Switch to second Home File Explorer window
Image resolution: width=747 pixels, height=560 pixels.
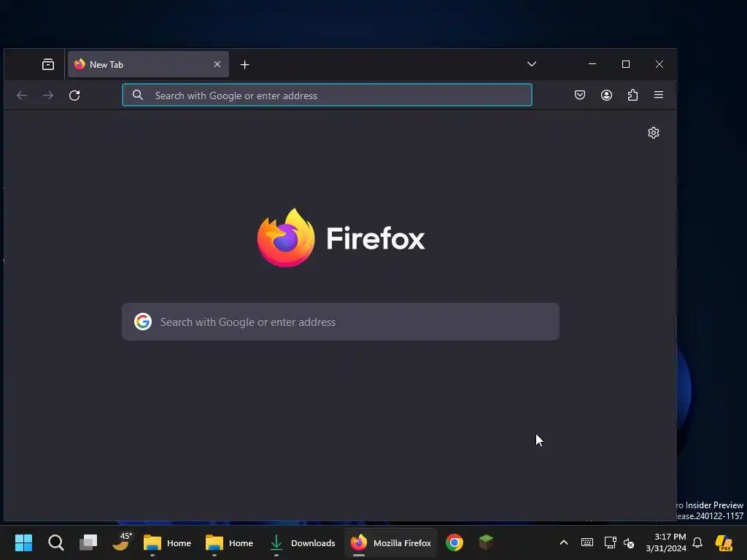click(229, 542)
